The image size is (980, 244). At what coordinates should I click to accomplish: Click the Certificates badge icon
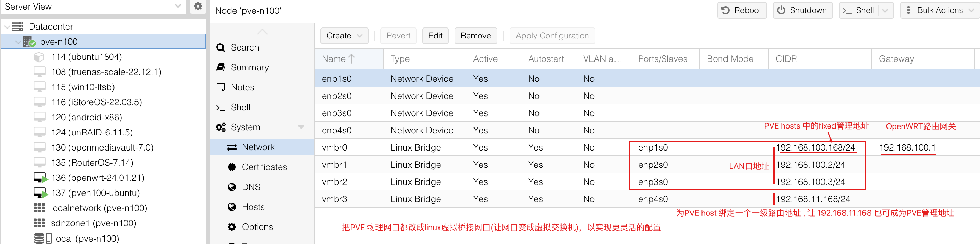coord(232,167)
